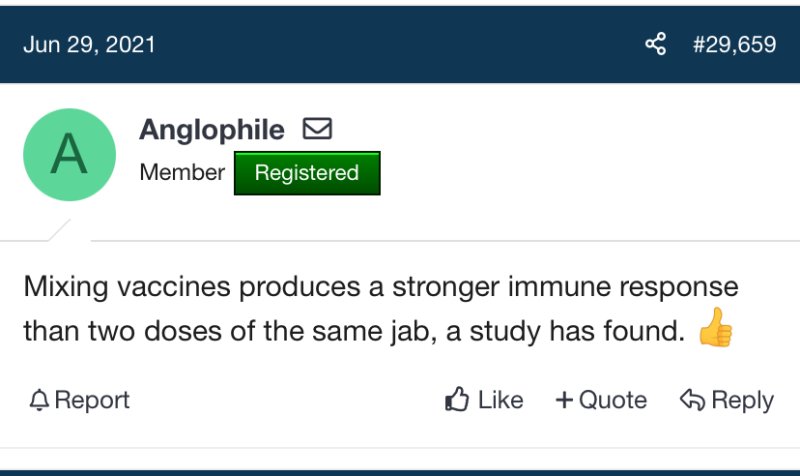Select the Quote text label
The image size is (800, 476).
[613, 400]
